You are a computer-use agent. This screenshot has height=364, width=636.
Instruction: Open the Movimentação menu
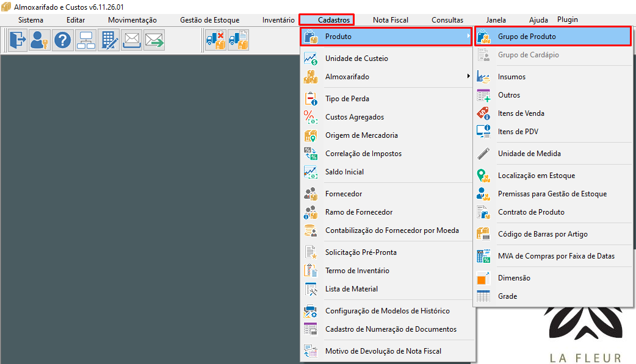pos(132,20)
